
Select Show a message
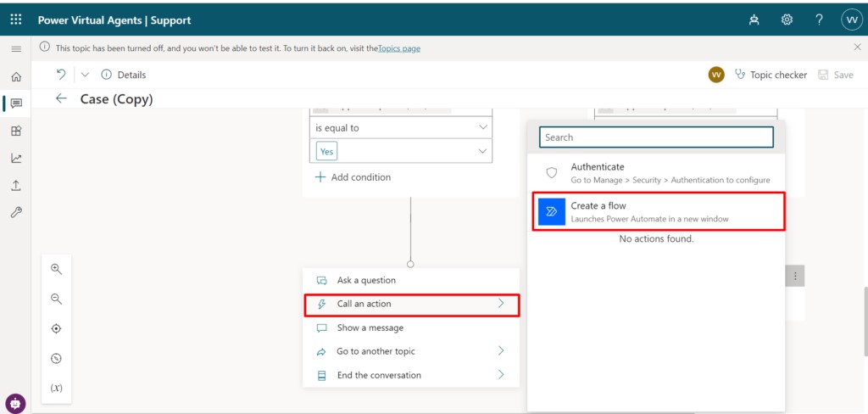(411, 327)
